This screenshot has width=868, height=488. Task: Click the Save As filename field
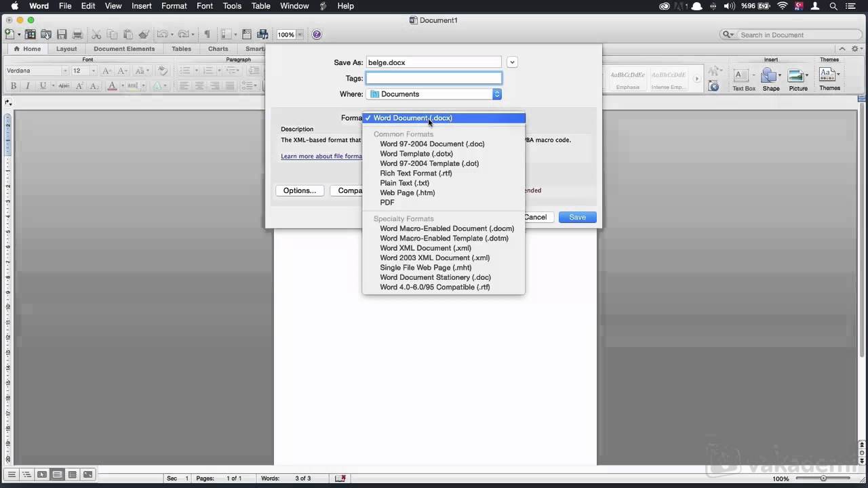[x=433, y=62]
